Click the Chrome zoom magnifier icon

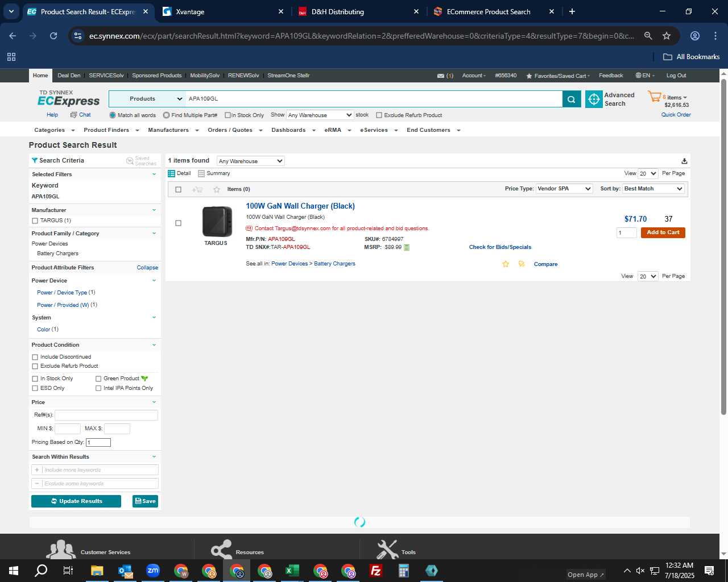(648, 36)
